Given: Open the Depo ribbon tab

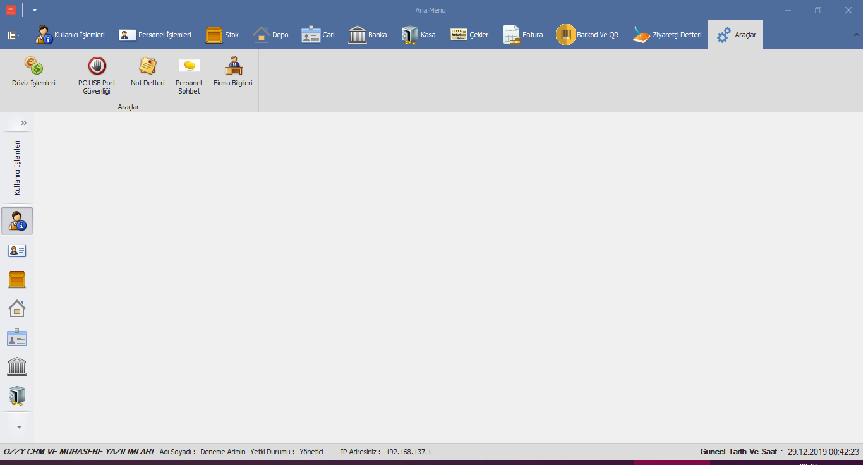Looking at the screenshot, I should point(271,35).
